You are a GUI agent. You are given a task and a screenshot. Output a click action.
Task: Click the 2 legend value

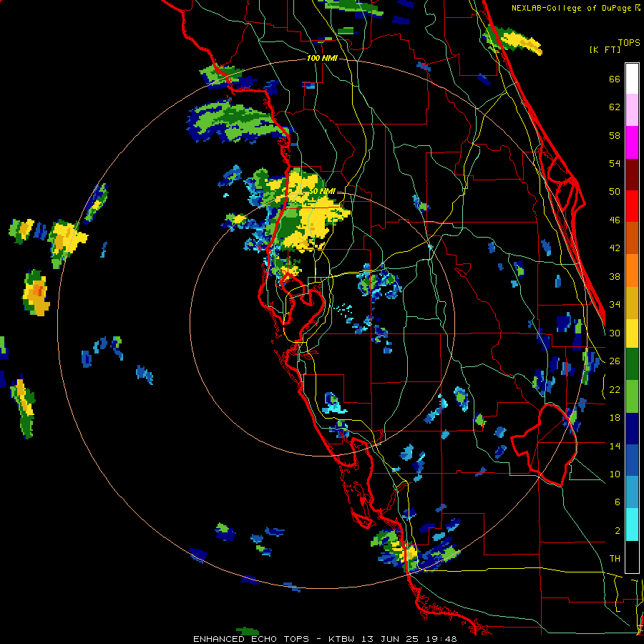click(617, 531)
